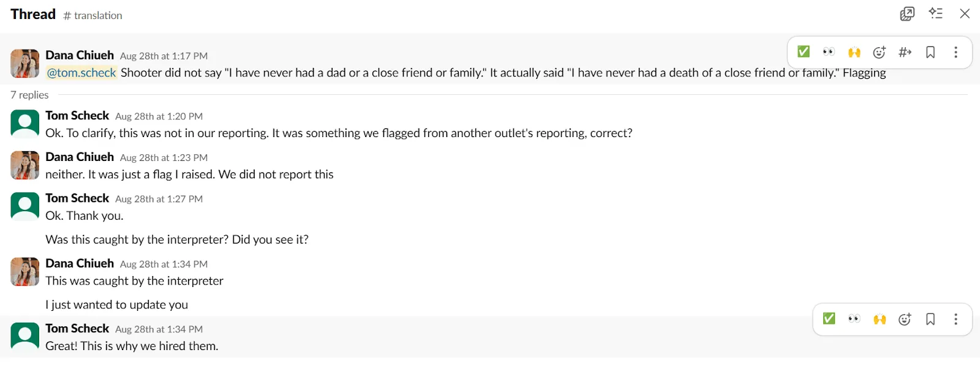
Task: Click Tom Scheck's avatar on the 1:20 PM reply
Action: click(x=25, y=124)
